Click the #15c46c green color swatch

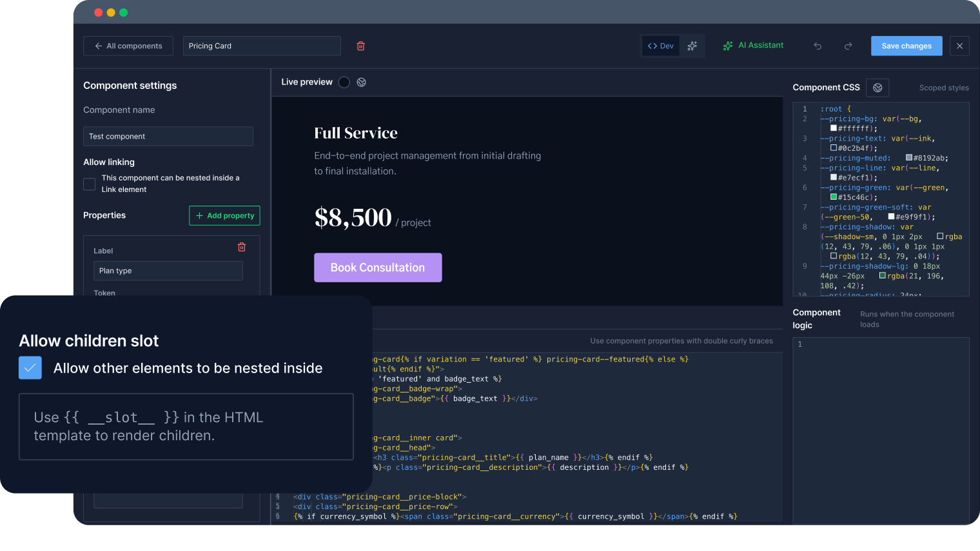[x=834, y=197]
